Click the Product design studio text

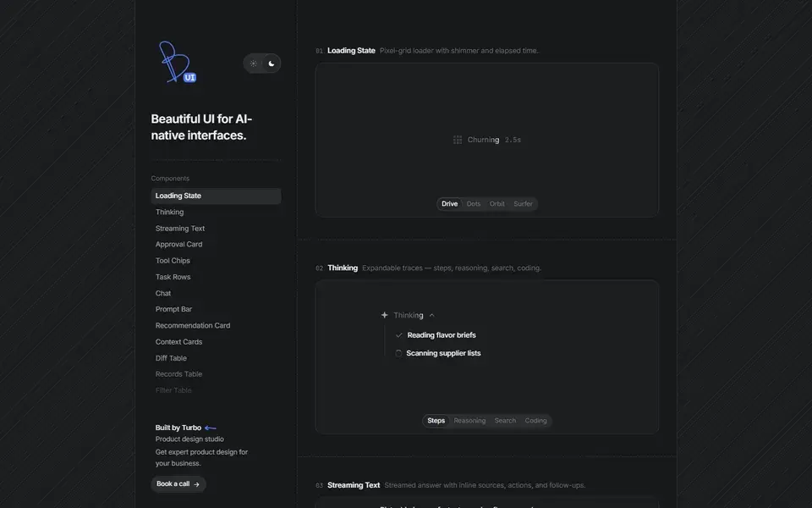189,439
